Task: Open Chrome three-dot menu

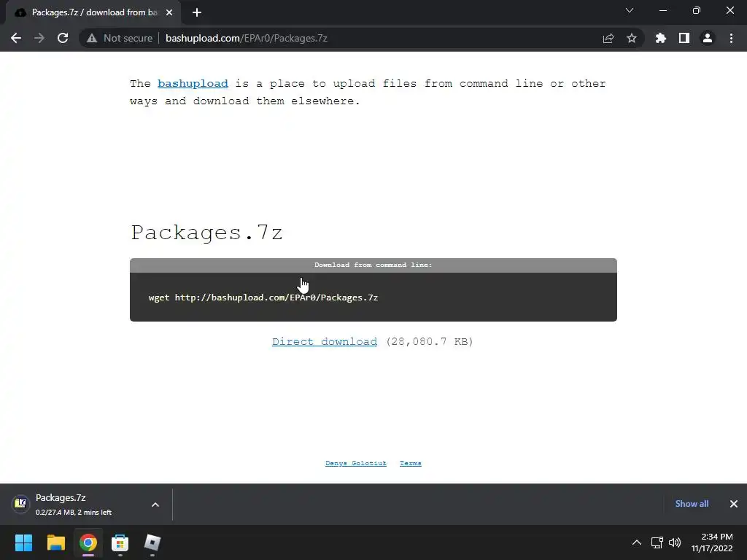Action: (731, 38)
